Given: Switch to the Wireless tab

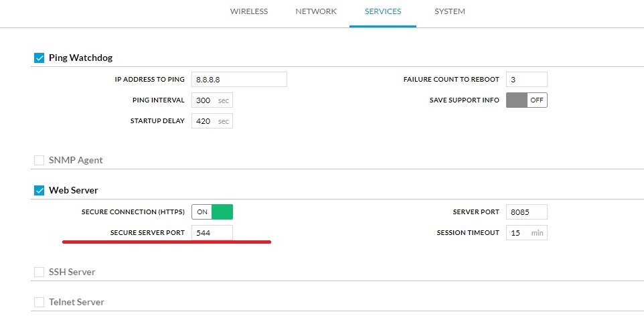Looking at the screenshot, I should coord(248,11).
